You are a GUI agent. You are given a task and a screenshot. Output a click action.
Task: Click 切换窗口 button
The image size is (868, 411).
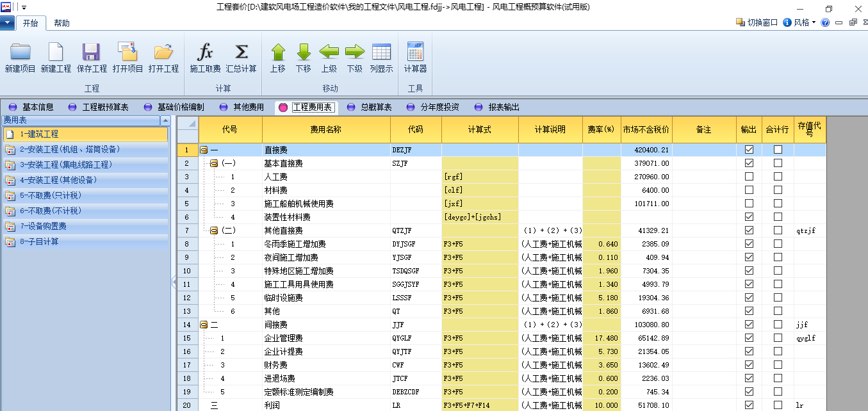click(757, 22)
